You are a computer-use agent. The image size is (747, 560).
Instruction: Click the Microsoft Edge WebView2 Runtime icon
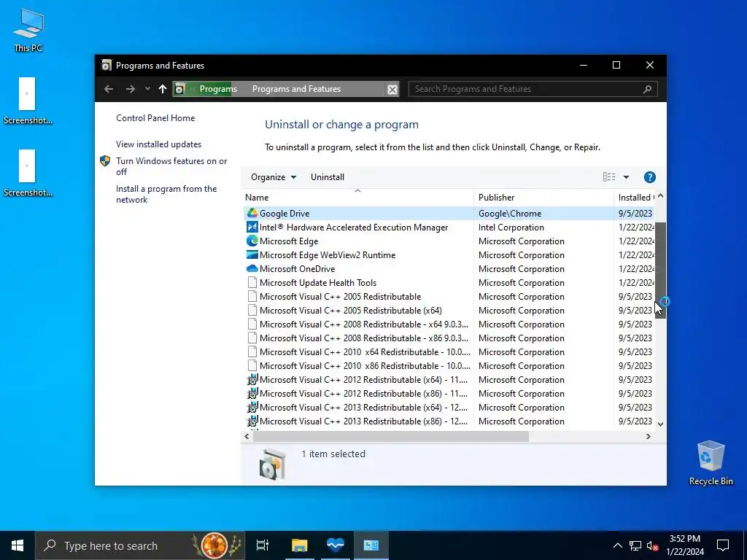click(x=252, y=254)
